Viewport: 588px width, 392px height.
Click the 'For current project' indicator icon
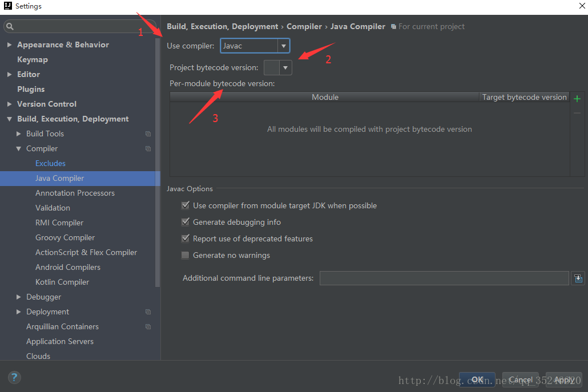[393, 26]
